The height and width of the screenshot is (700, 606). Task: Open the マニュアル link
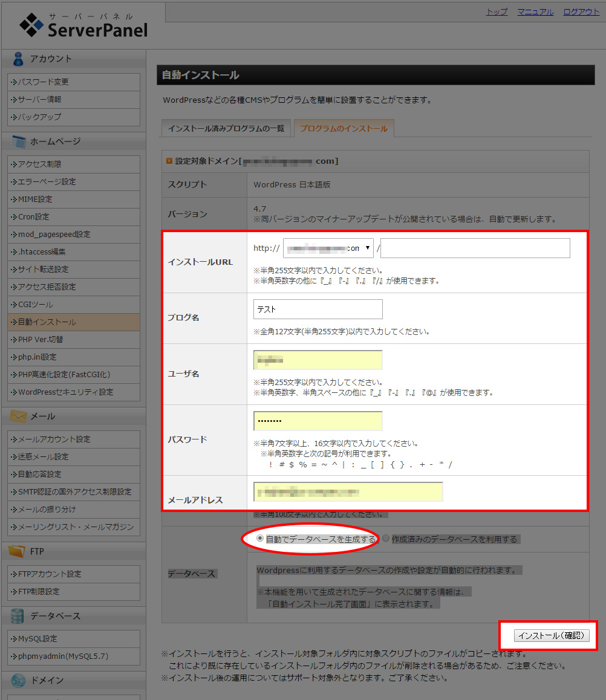[x=535, y=11]
